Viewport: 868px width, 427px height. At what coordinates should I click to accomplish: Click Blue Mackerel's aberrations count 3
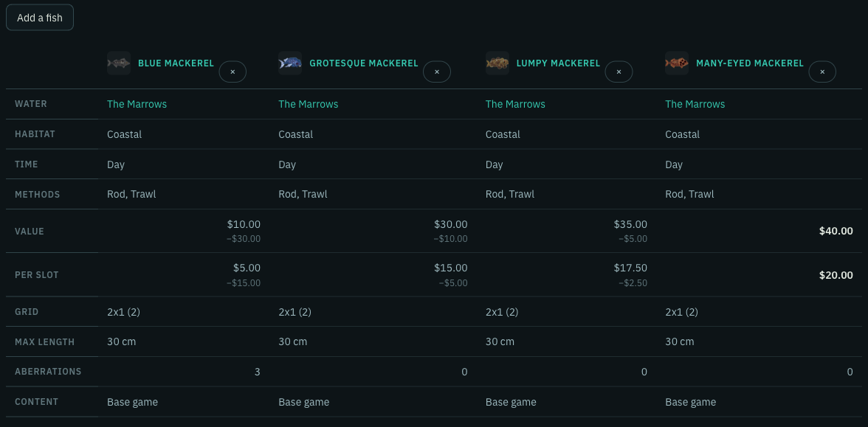258,372
